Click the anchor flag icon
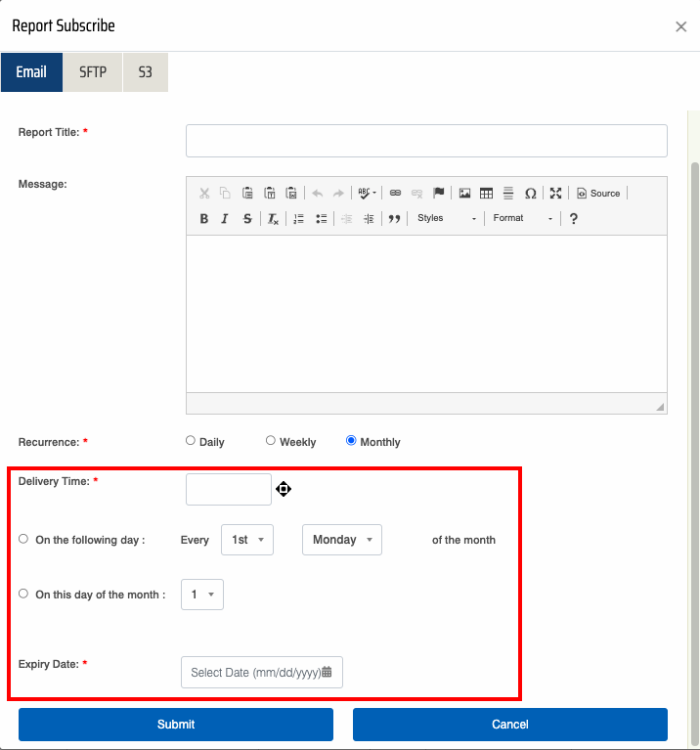The width and height of the screenshot is (700, 750). (x=439, y=194)
